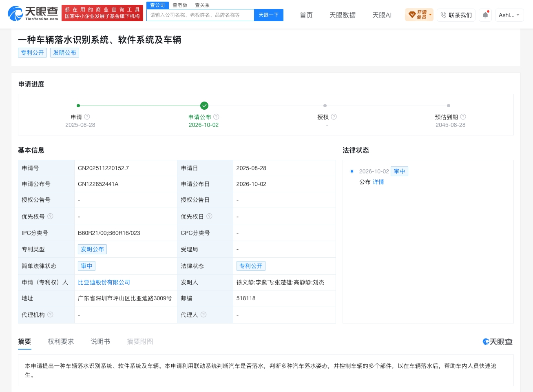Open the 摘要附图 tab
Viewport: 533px width, 392px height.
[140, 341]
